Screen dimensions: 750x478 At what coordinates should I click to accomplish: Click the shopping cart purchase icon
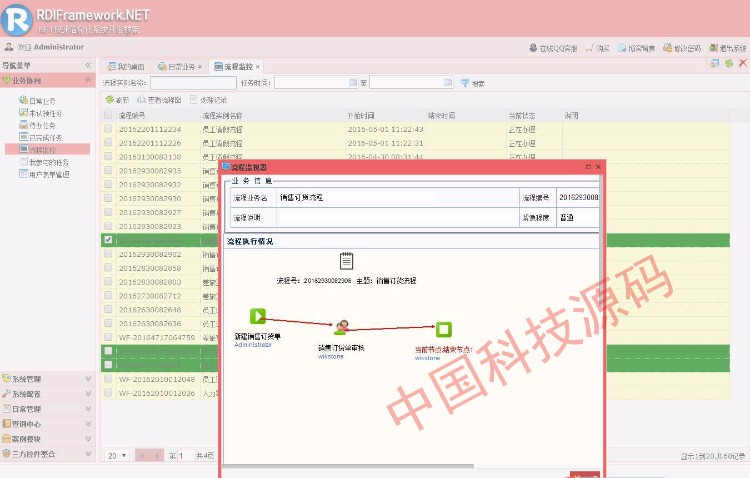[590, 48]
